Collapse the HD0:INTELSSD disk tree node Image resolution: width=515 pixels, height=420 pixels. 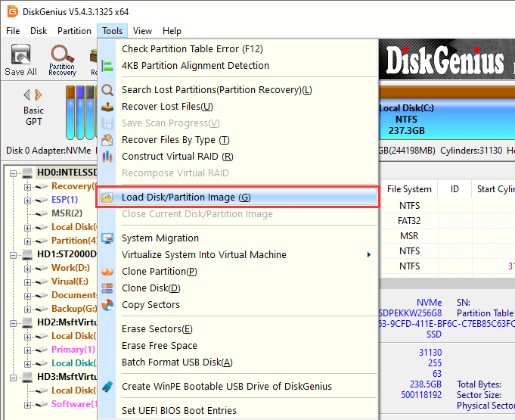pos(14,173)
